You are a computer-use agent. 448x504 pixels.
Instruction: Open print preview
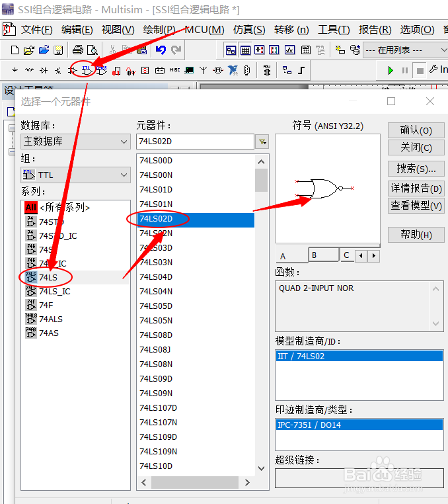[x=92, y=50]
